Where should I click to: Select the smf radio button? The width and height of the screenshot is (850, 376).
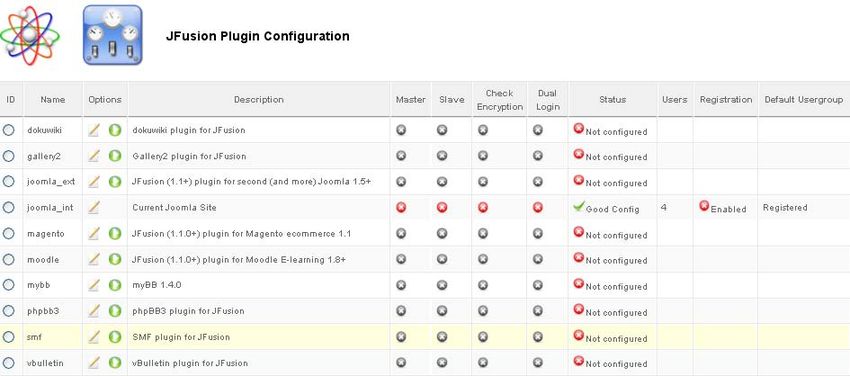coord(8,337)
